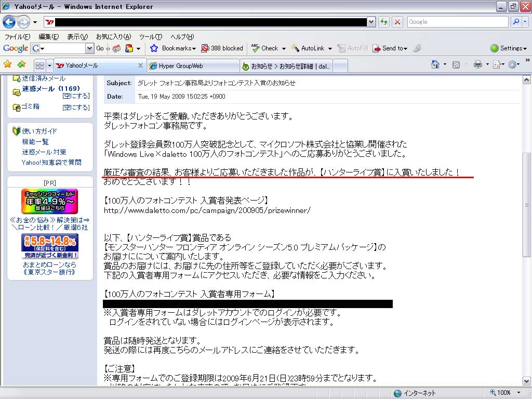The height and width of the screenshot is (399, 532).
Task: Open the recent pages dropdown arrow
Action: pyautogui.click(x=35, y=22)
